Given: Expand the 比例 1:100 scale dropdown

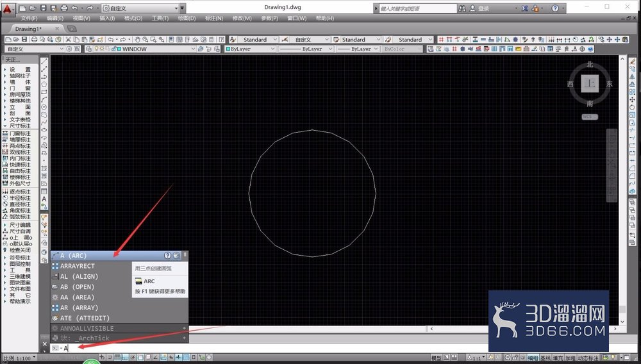Looking at the screenshot, I should [19, 358].
